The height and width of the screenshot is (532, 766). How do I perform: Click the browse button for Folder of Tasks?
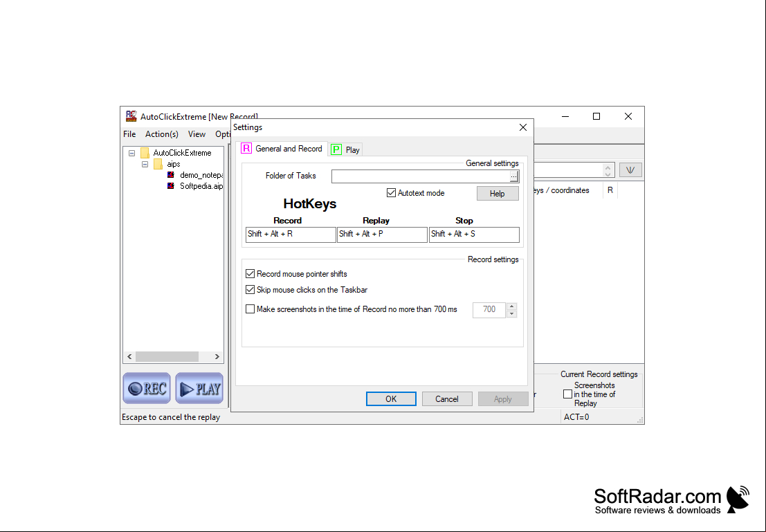click(514, 176)
